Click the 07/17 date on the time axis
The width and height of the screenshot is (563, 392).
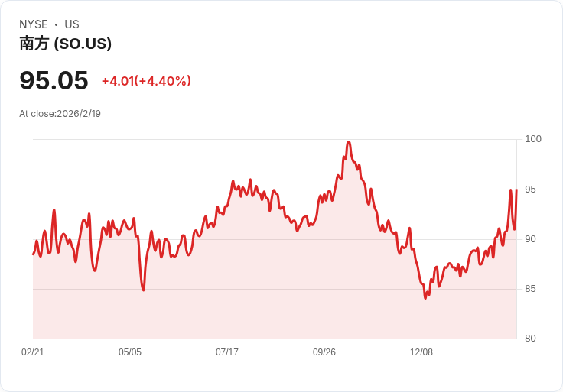click(227, 352)
